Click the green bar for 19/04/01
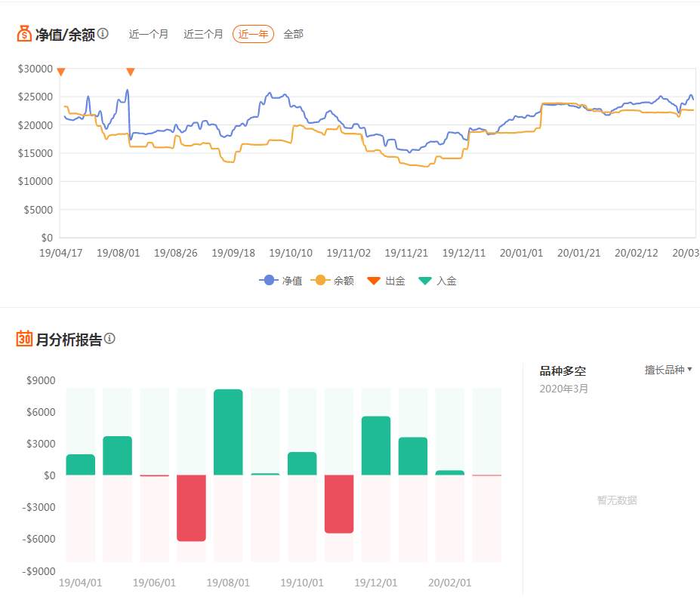 pos(80,465)
